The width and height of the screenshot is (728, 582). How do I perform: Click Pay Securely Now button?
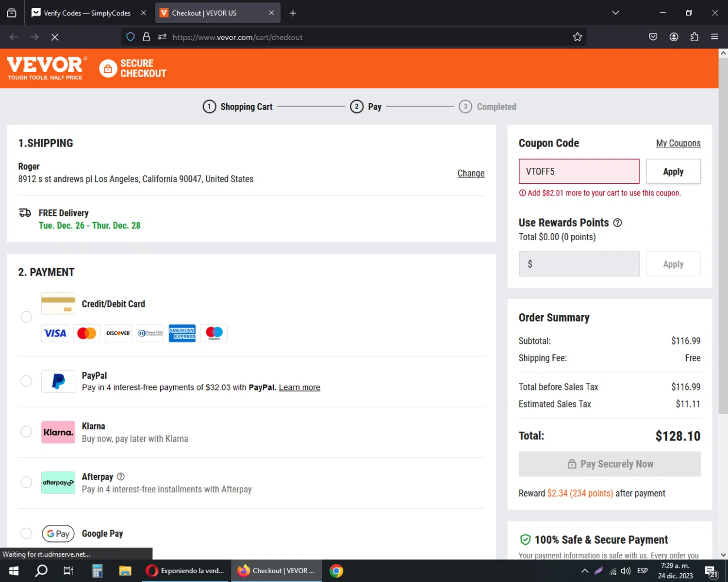pos(610,464)
